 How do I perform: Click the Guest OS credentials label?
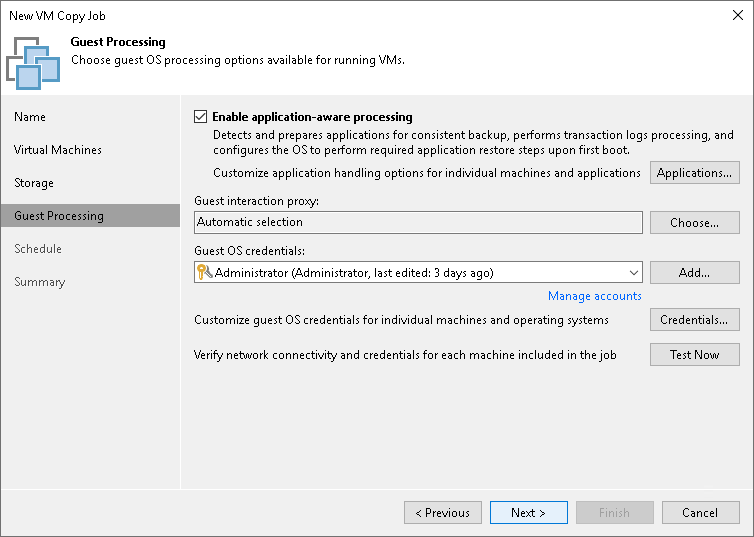pos(249,251)
